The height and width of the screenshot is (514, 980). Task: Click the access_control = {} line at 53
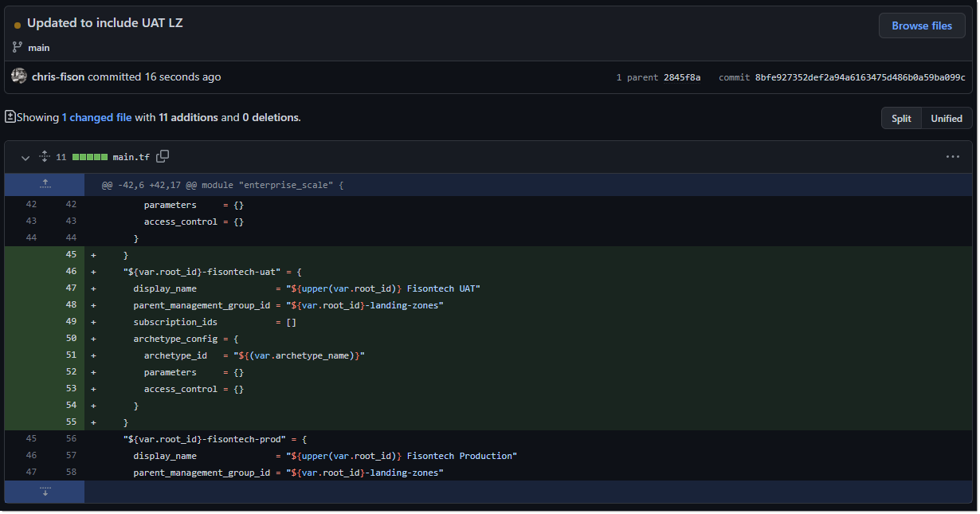click(x=194, y=389)
